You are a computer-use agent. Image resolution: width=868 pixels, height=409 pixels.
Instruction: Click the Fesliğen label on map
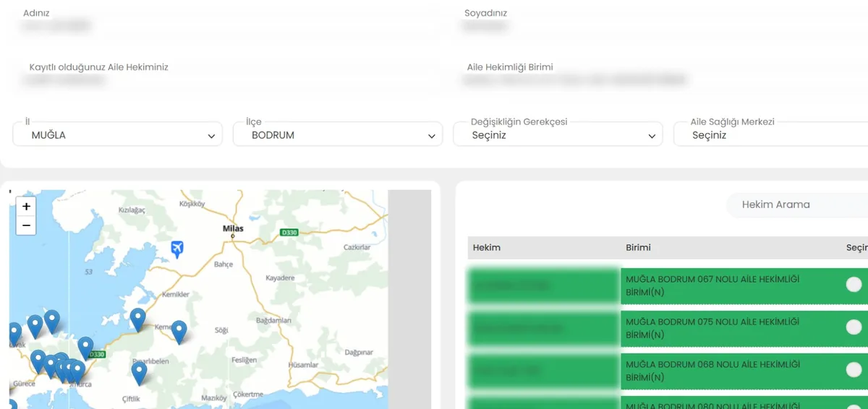(x=244, y=360)
